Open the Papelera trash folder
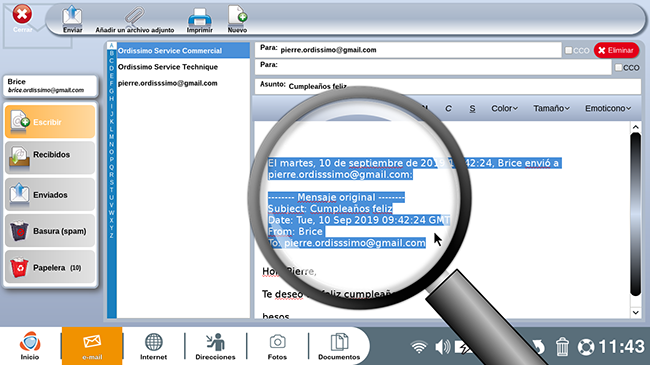Image resolution: width=650 pixels, height=365 pixels. coord(50,267)
